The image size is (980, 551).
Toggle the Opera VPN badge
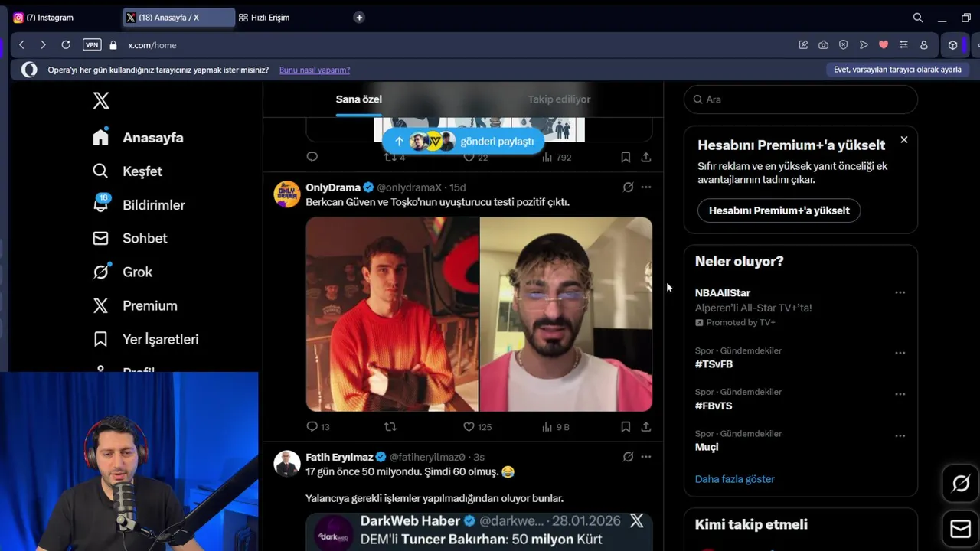(92, 45)
